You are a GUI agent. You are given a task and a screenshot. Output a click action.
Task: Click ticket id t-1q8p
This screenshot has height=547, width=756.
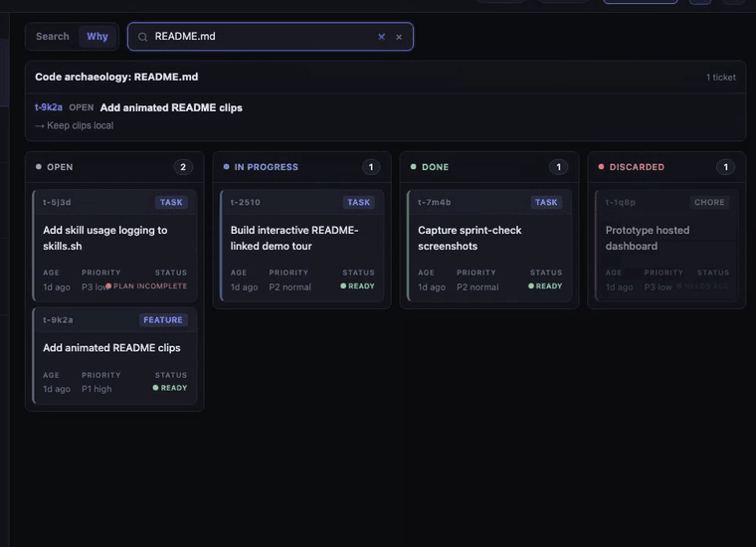tap(621, 203)
